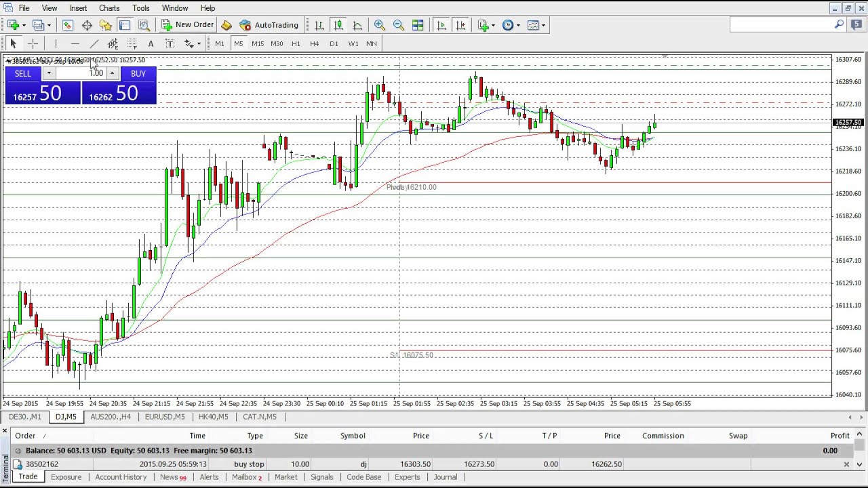The height and width of the screenshot is (488, 868).
Task: Open the one-click trading panel dropdown arrow
Action: 48,73
